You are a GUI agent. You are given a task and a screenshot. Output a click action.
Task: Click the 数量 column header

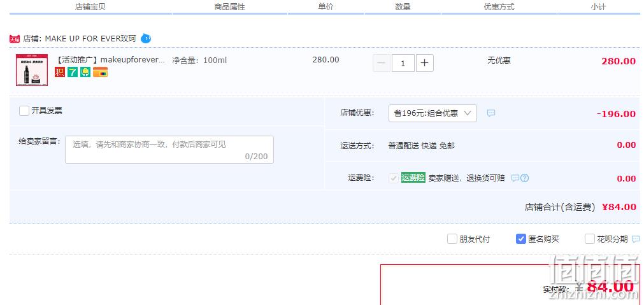coord(403,7)
